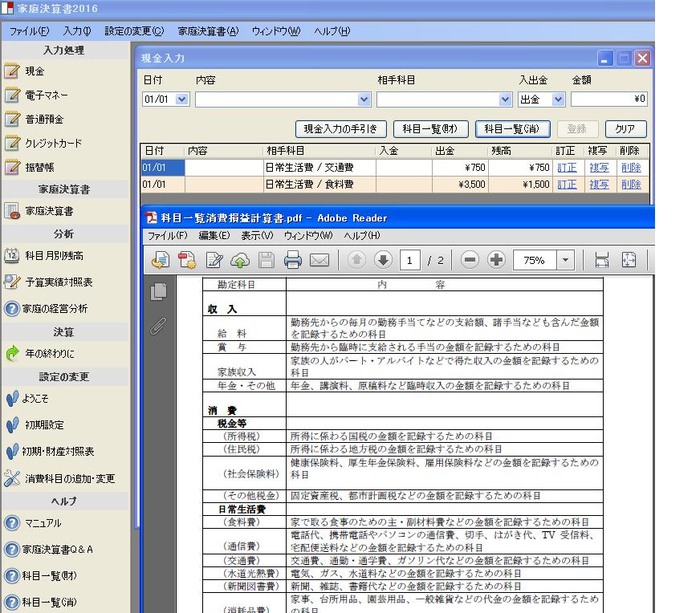Open クレジットカード entry in sidebar

(x=53, y=144)
